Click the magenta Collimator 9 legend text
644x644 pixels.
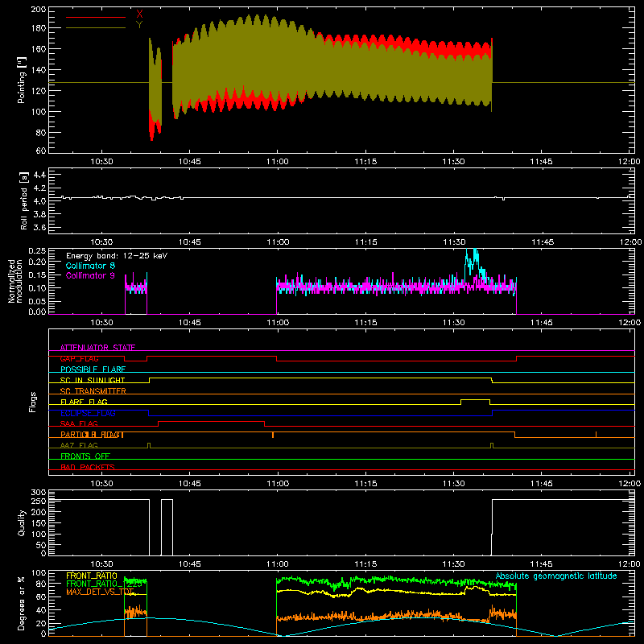click(x=90, y=275)
